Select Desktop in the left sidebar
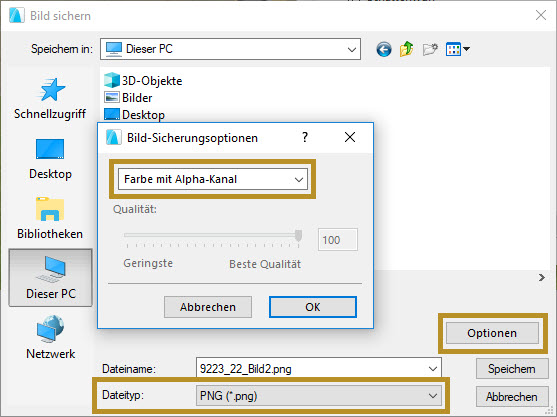Image resolution: width=557 pixels, height=417 pixels. pyautogui.click(x=50, y=159)
